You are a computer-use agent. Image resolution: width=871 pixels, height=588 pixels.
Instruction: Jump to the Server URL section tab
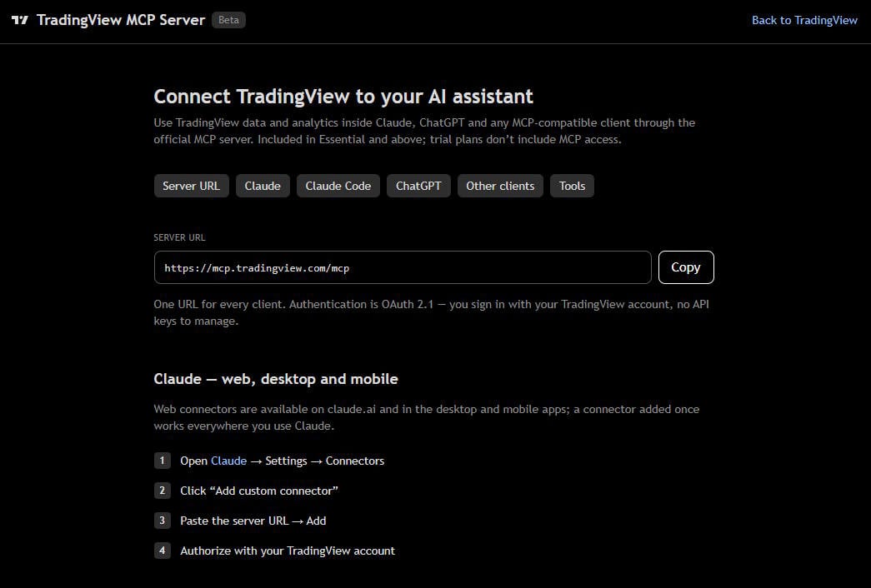coord(191,186)
